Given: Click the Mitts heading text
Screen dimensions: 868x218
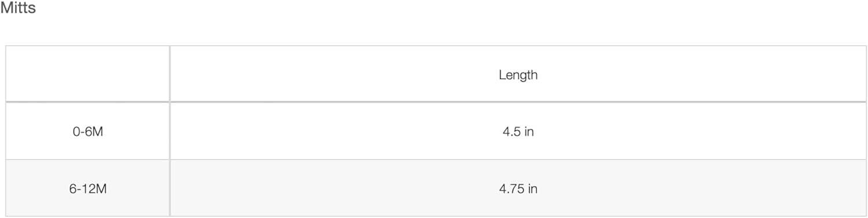Looking at the screenshot, I should coord(17,9).
